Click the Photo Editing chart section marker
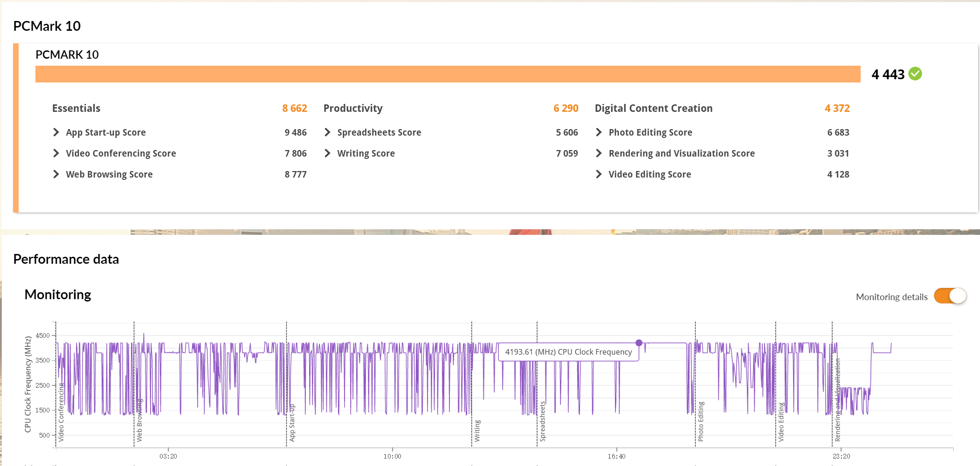Viewport: 980px width, 466px height. [x=701, y=421]
